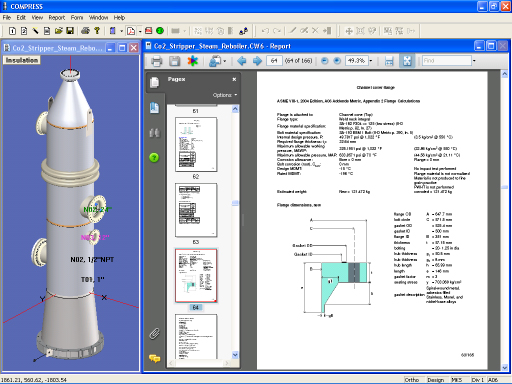Click the zoom percentage field 49.3%
The height and width of the screenshot is (384, 512).
pos(356,61)
